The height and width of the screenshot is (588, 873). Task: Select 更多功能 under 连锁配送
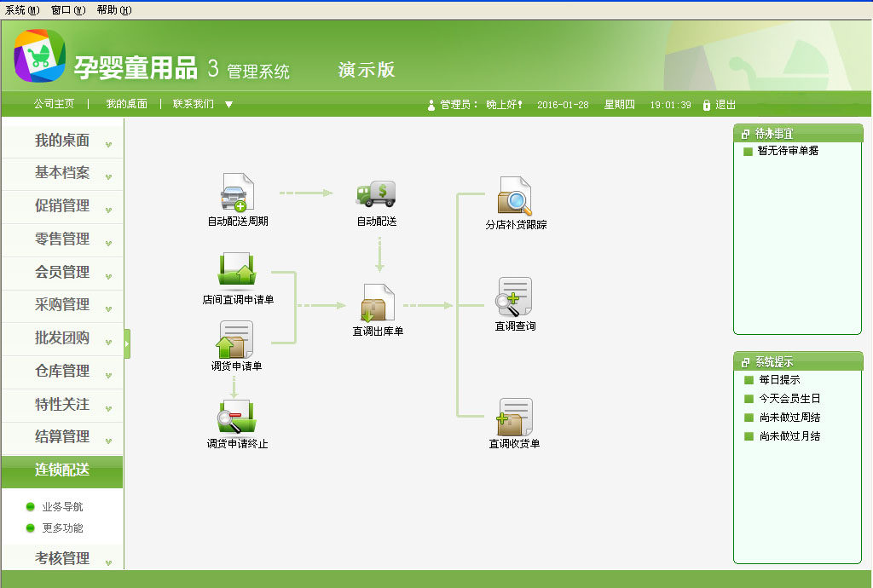pos(62,527)
